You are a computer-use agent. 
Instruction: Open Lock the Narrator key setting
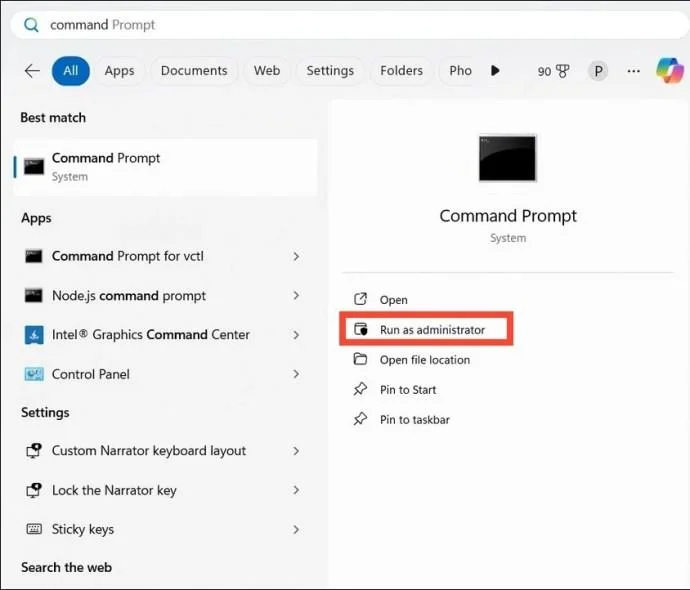click(x=164, y=490)
